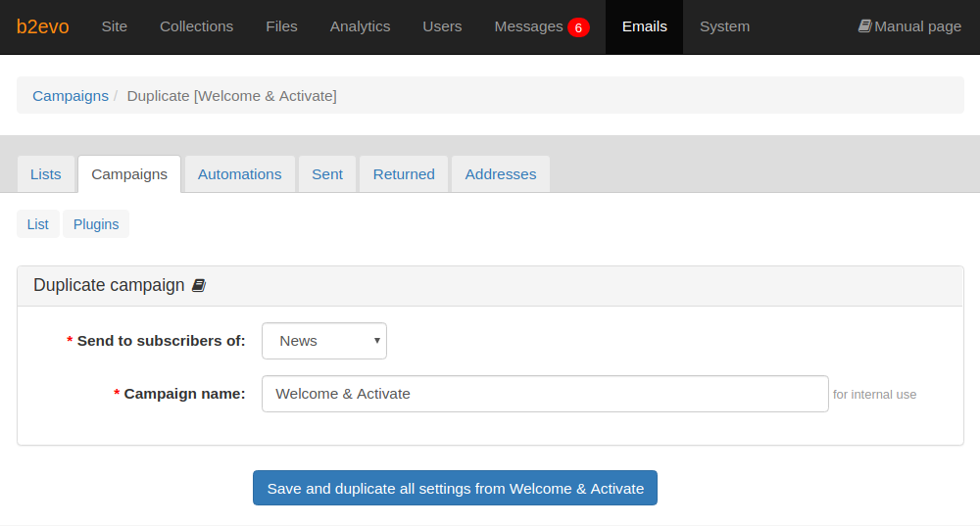Click the manual icon beside Duplicate campaign
This screenshot has height=526, width=980.
(x=199, y=285)
